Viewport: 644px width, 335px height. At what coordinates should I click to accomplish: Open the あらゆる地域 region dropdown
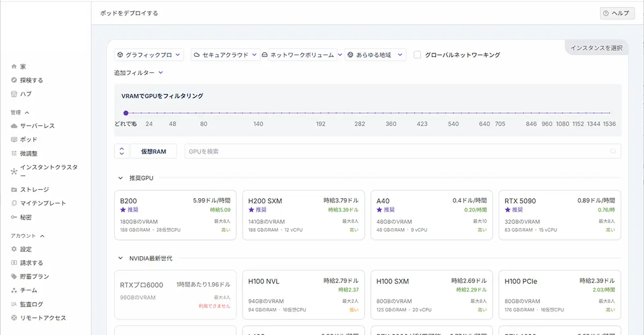click(375, 55)
